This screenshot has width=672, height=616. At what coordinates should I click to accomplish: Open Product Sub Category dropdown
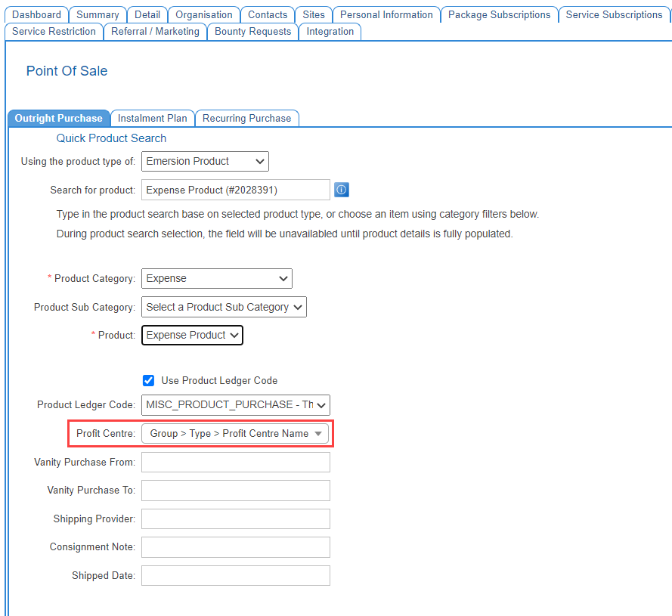(224, 307)
